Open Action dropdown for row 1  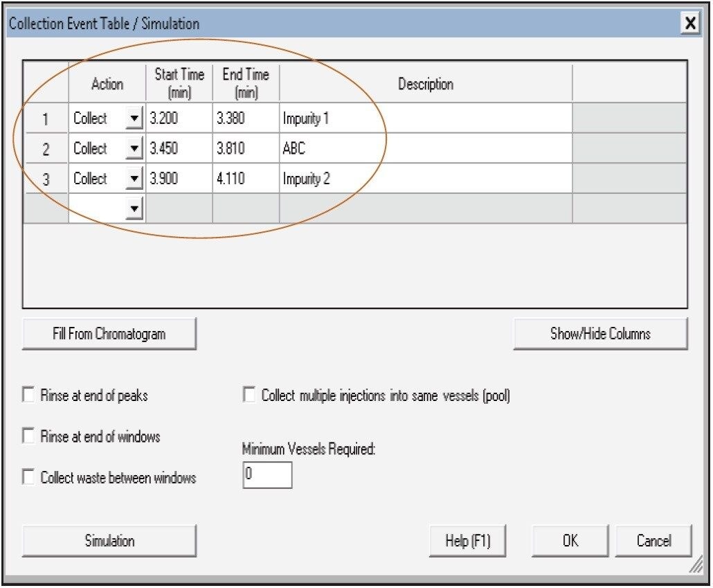(134, 119)
